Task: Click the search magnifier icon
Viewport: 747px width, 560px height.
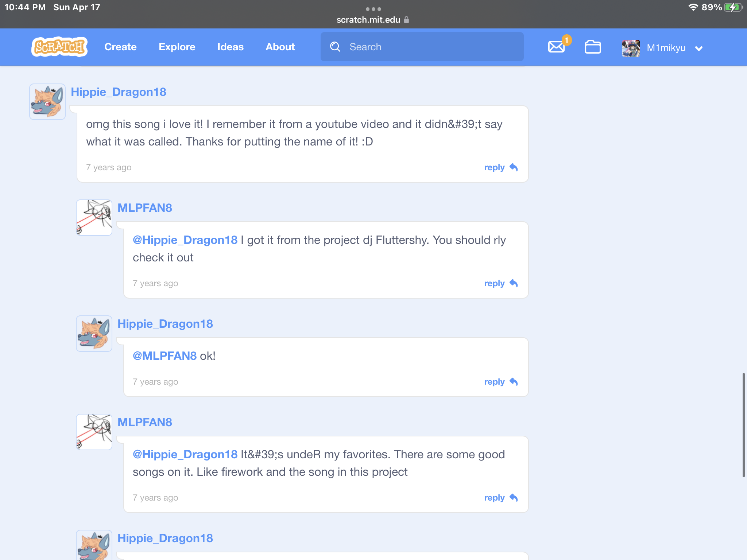Action: tap(335, 47)
